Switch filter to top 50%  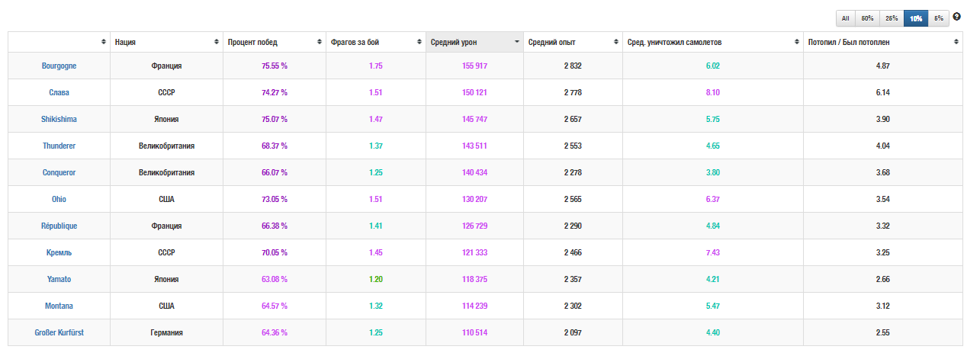867,18
